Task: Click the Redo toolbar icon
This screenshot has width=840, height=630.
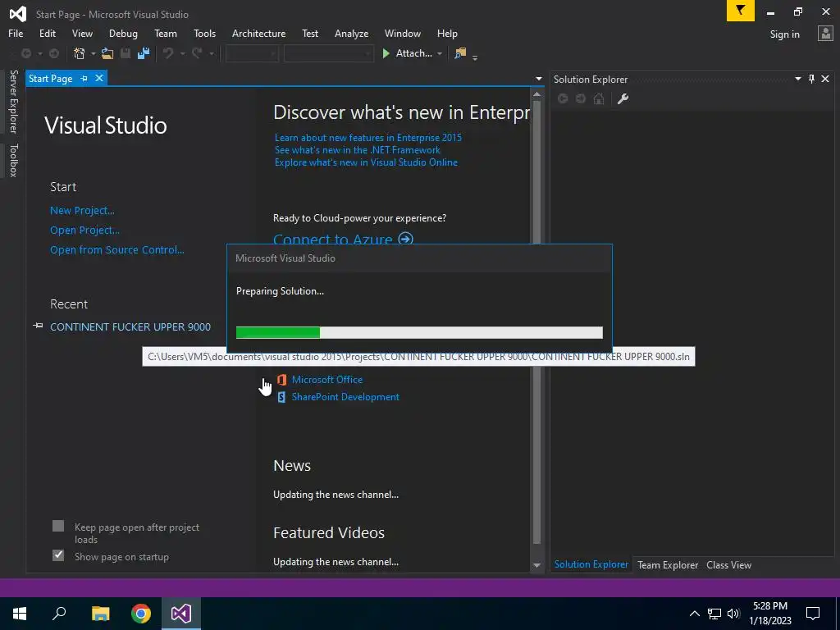Action: (197, 53)
